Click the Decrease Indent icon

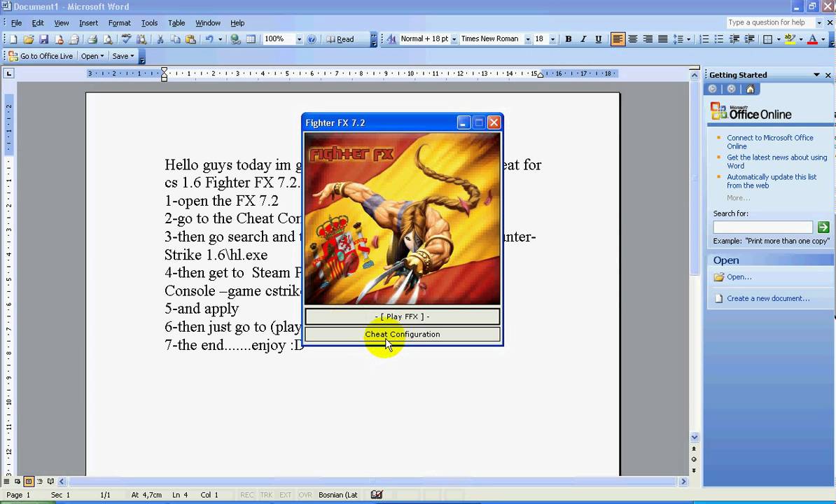[734, 39]
